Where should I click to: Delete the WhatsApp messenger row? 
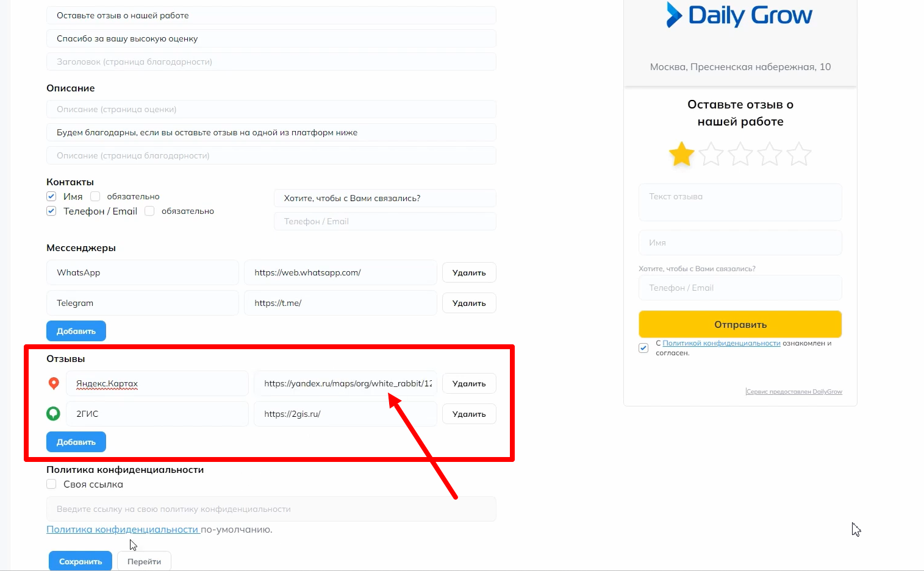pos(468,272)
